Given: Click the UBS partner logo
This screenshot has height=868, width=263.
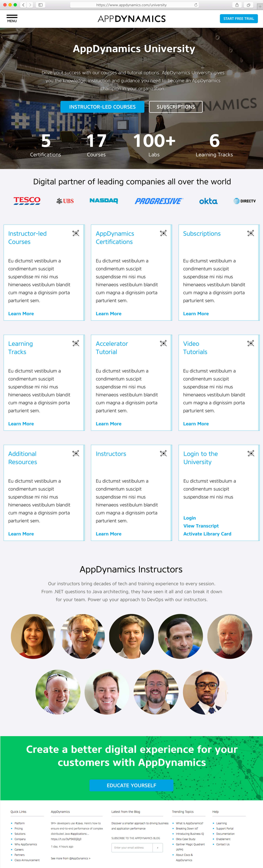Looking at the screenshot, I should pos(65,201).
